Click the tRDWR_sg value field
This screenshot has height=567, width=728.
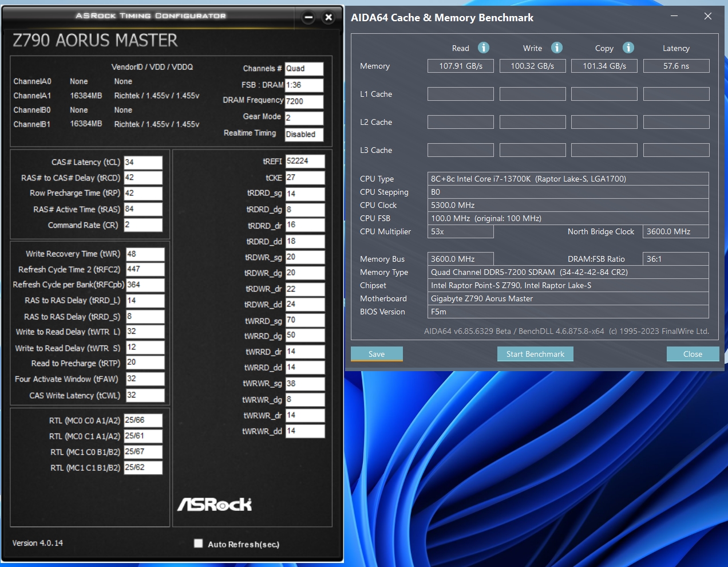[x=305, y=257]
